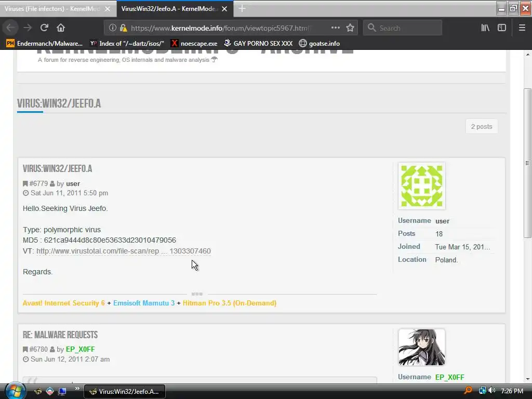Toggle the sidebar view icon
The width and height of the screenshot is (532, 399).
[502, 28]
